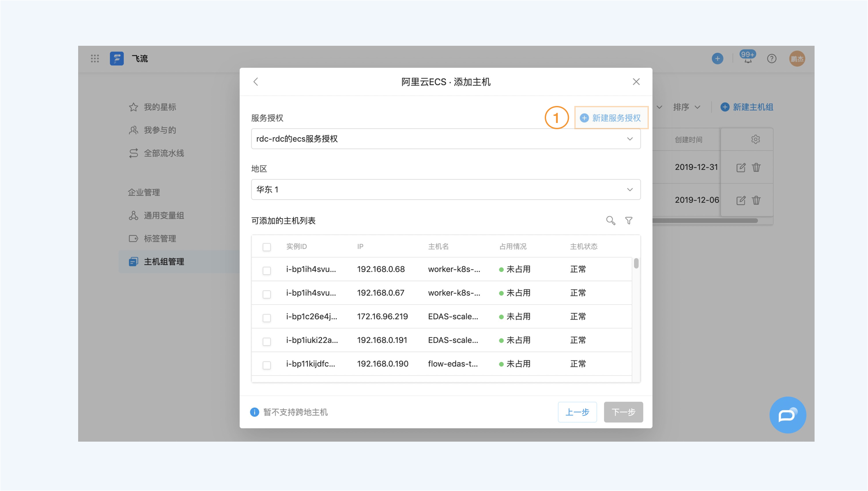
Task: Click host name flow-edas-t...
Action: 453,364
